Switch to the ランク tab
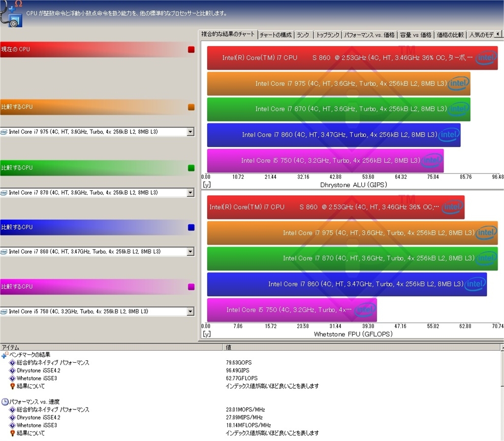 (303, 35)
